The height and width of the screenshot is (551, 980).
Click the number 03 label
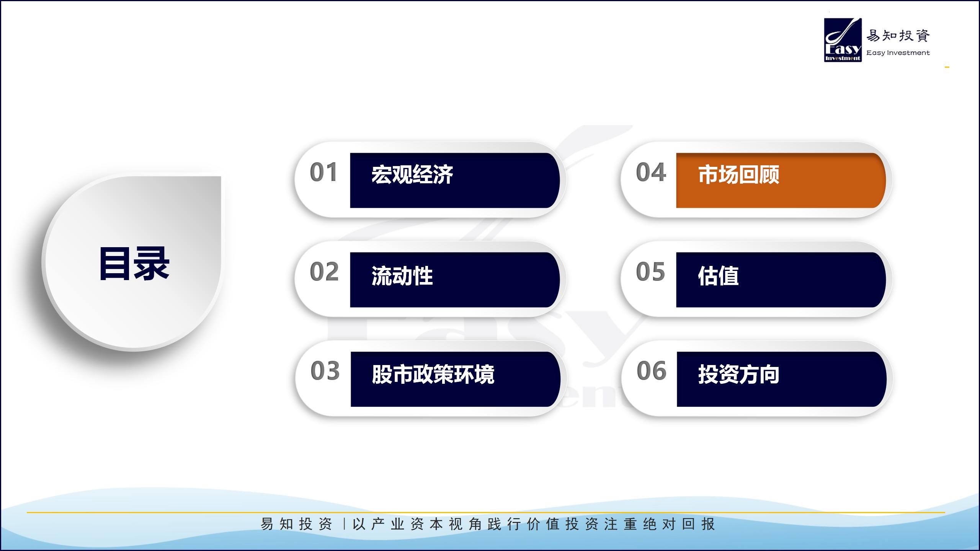tap(325, 371)
